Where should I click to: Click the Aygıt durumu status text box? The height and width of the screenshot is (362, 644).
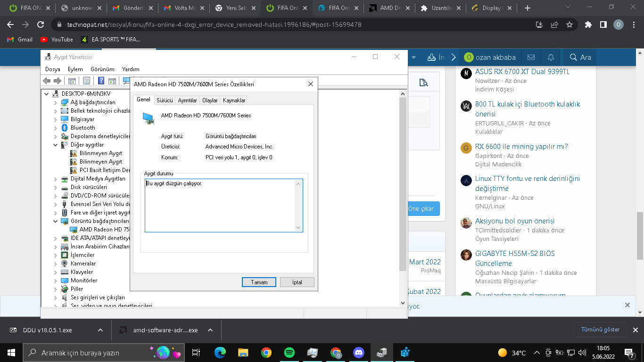[224, 206]
